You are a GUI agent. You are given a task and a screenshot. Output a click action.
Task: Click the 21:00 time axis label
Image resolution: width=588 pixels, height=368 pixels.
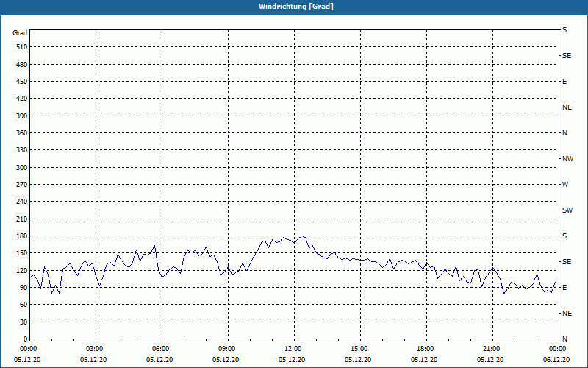(492, 349)
